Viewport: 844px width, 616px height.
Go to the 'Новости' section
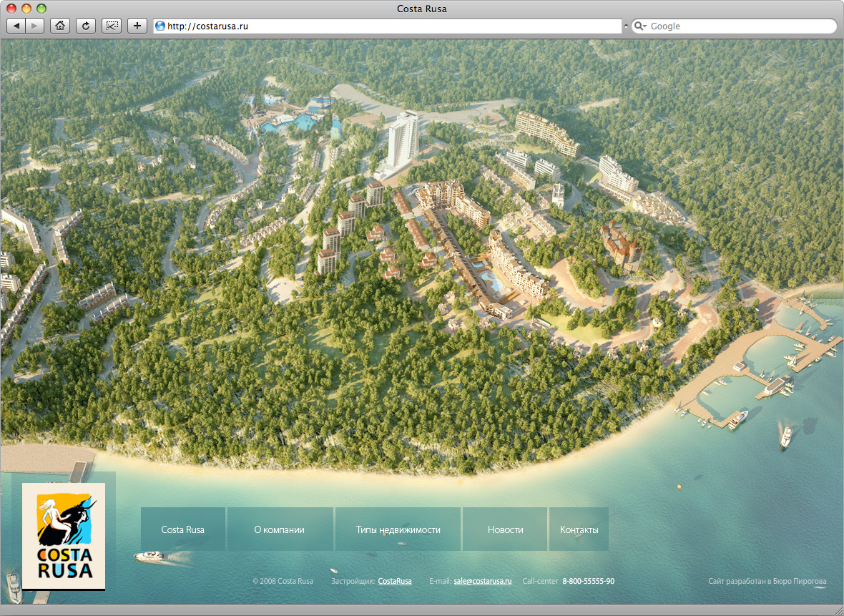[x=505, y=529]
